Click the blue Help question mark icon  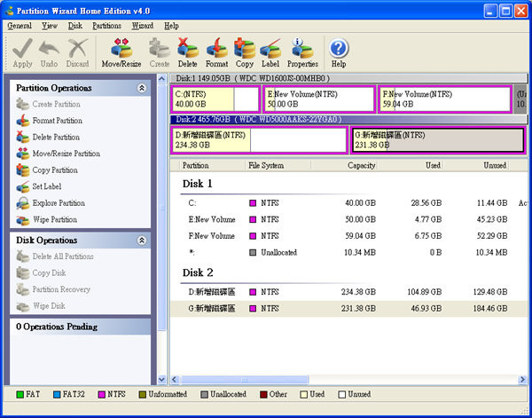[339, 48]
